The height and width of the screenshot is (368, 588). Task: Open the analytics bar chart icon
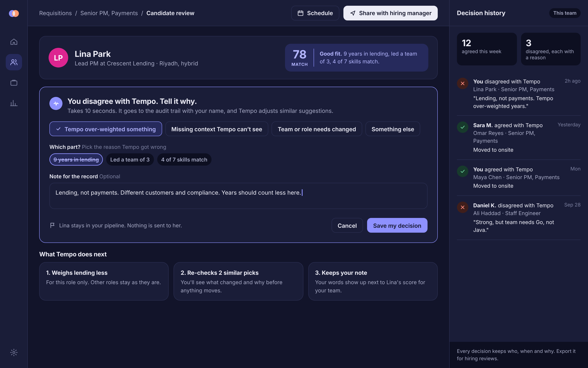pyautogui.click(x=14, y=103)
